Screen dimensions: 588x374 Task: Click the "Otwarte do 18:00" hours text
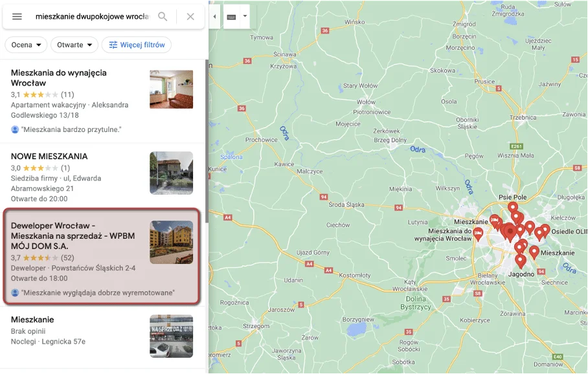[x=39, y=278]
